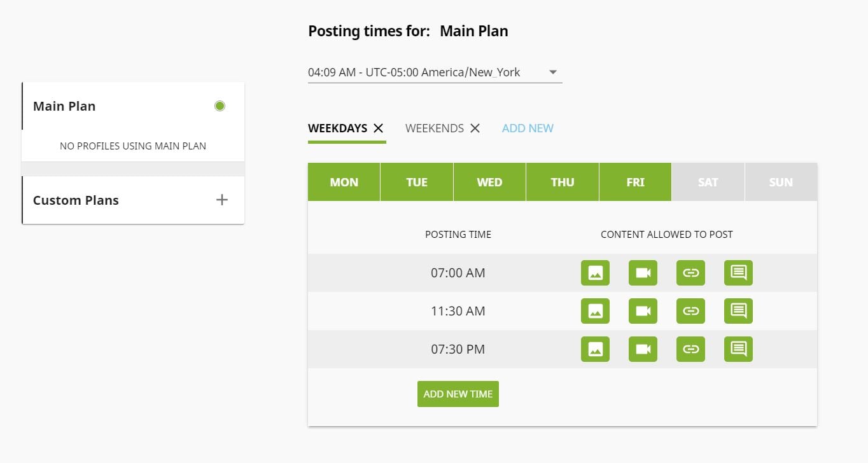Toggle text content for 11:30 AM slot

click(x=738, y=311)
